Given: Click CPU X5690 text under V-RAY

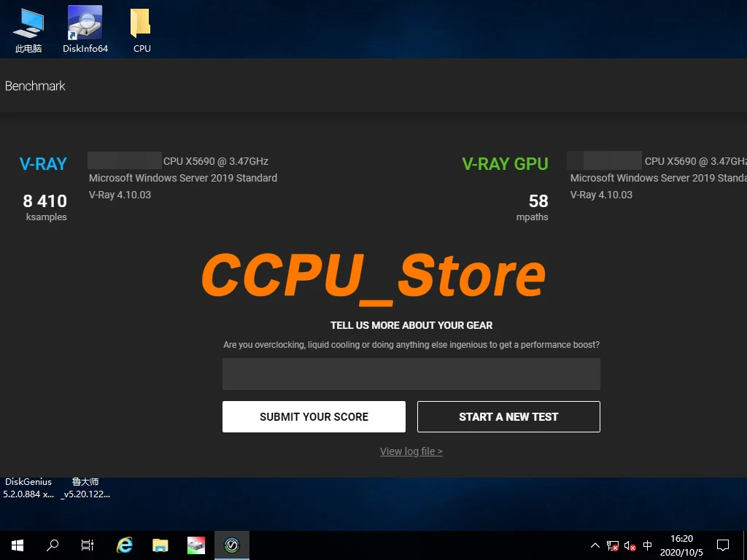Looking at the screenshot, I should point(216,161).
